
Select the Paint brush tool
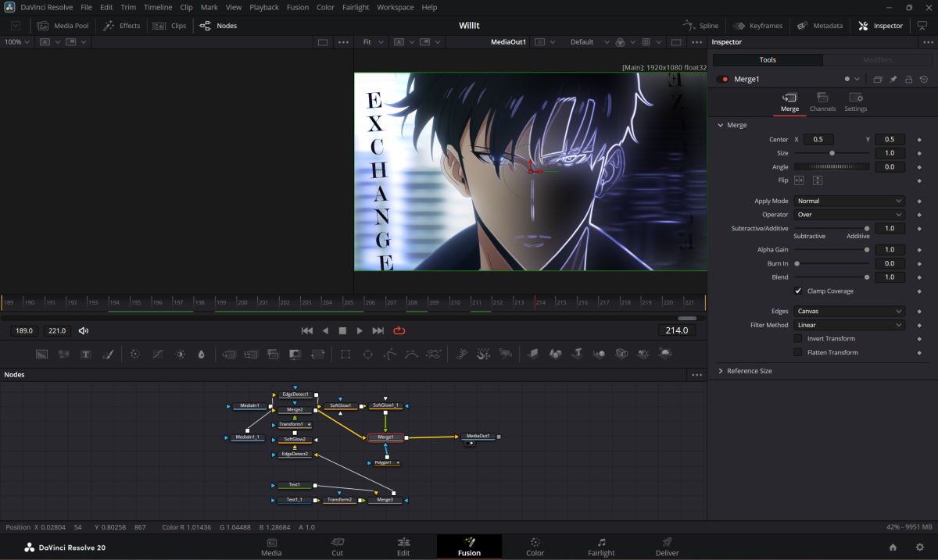pyautogui.click(x=109, y=355)
